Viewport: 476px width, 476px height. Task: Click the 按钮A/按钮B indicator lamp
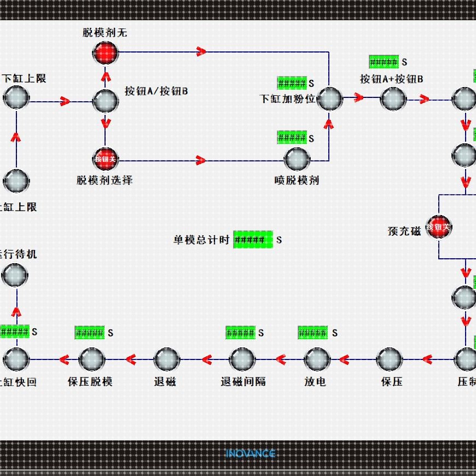click(105, 101)
